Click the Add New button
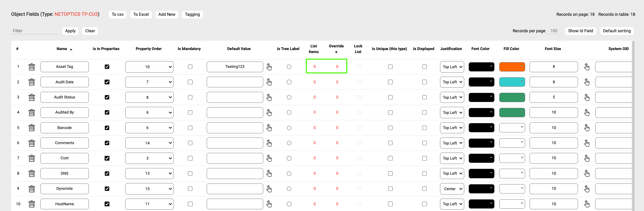The image size is (644, 211). point(167,14)
